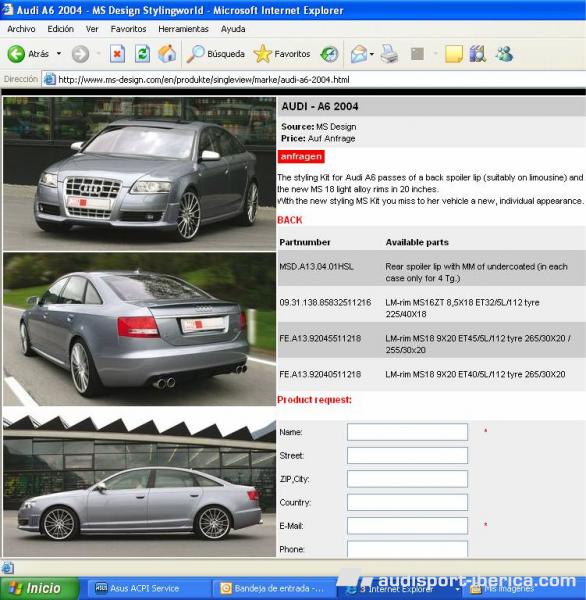Click the red anfragen button

(301, 157)
